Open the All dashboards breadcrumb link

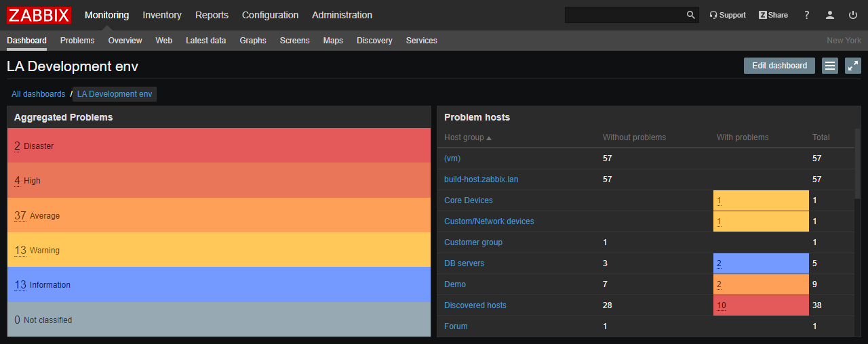click(x=38, y=94)
